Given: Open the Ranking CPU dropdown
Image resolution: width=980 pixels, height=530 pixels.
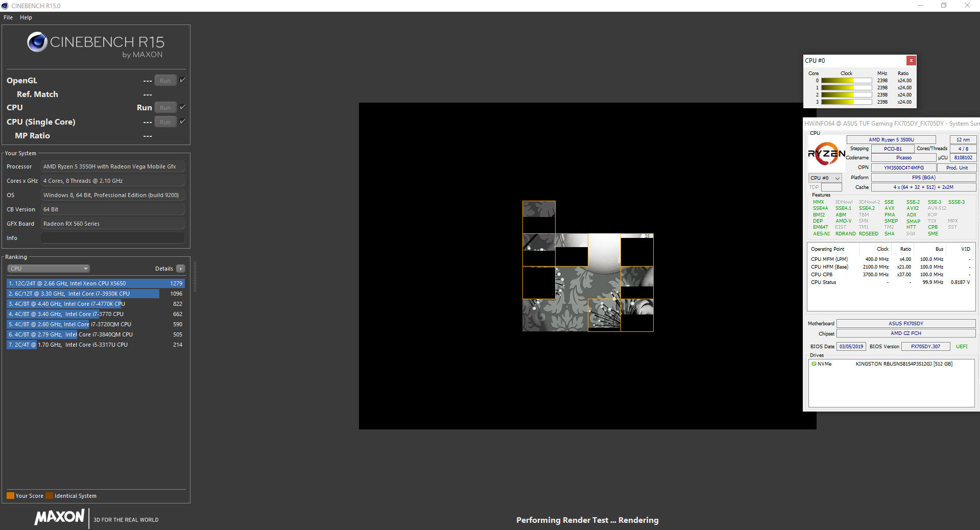Looking at the screenshot, I should [x=49, y=269].
